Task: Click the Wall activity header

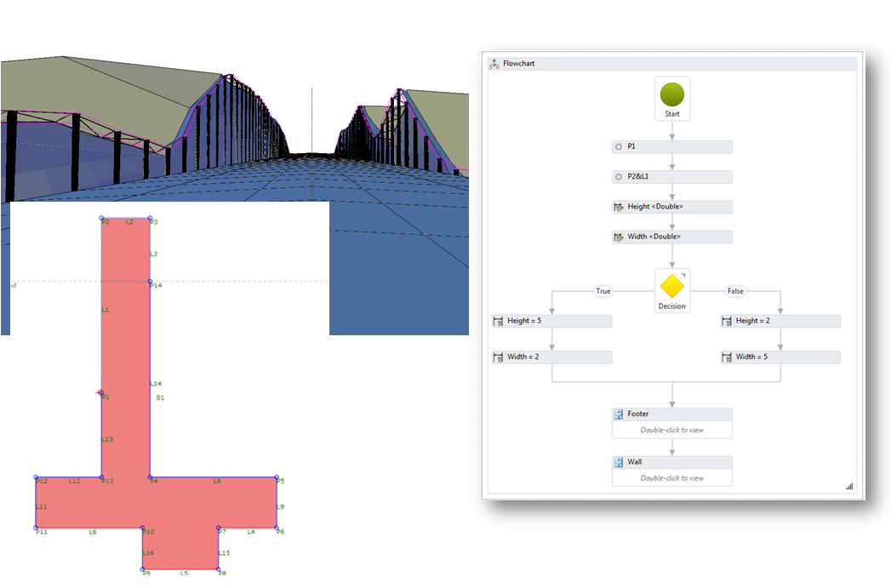Action: pyautogui.click(x=672, y=462)
